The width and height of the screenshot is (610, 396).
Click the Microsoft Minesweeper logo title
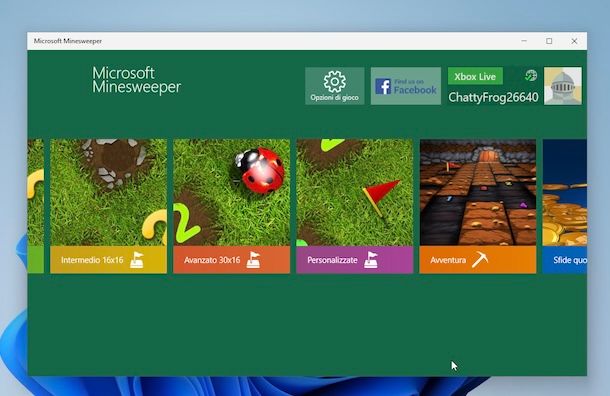[137, 80]
